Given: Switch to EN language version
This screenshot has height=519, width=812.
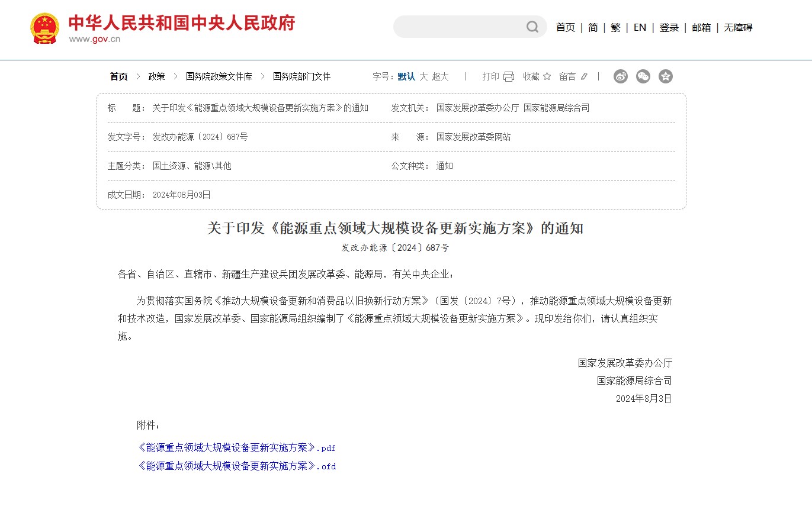Looking at the screenshot, I should [640, 27].
